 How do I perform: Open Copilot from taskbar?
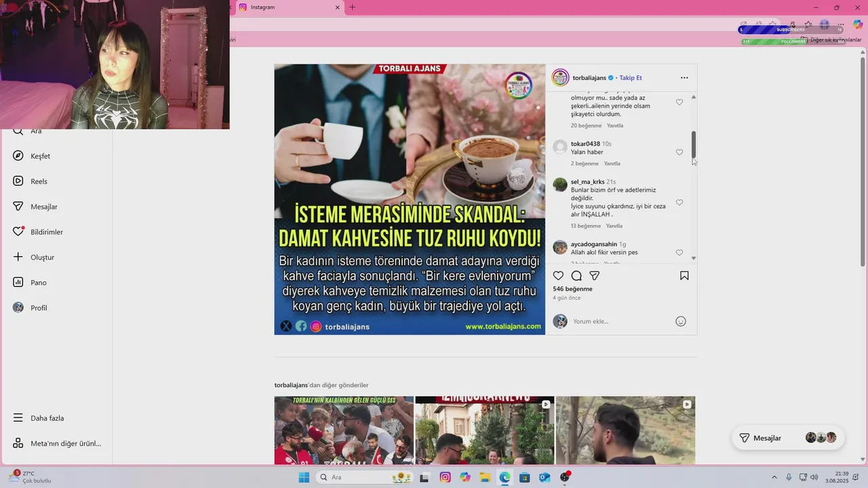(x=465, y=477)
